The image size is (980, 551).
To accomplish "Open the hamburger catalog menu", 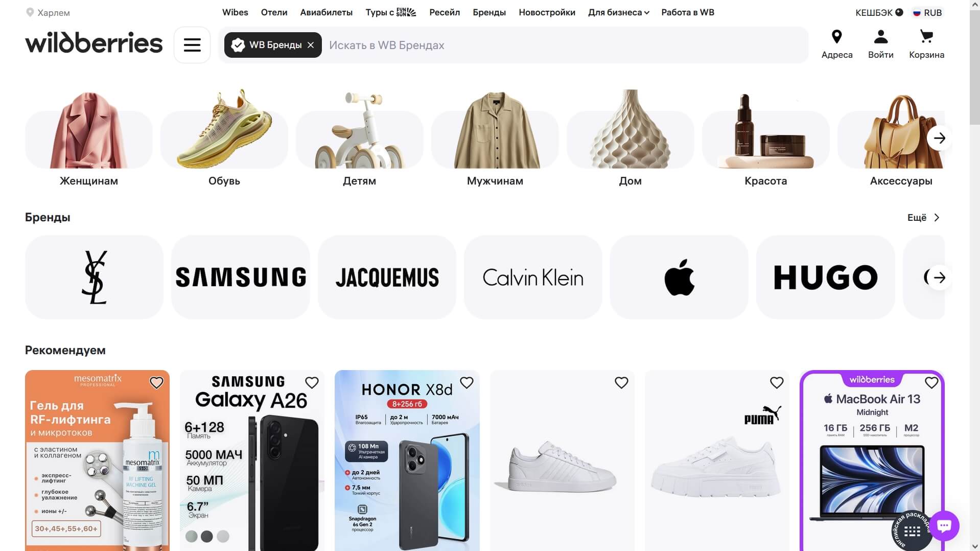I will [192, 45].
